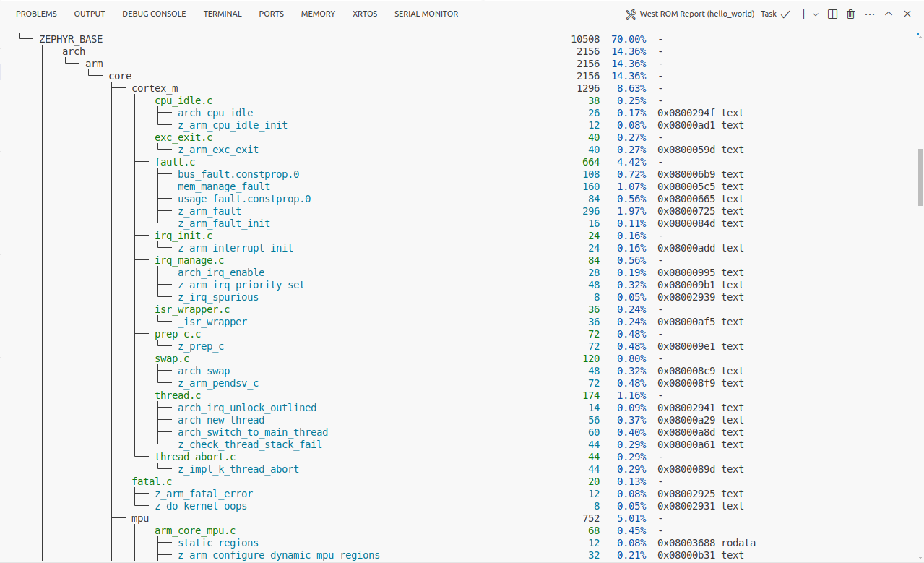Open the terminal launch profile dropdown chevron
This screenshot has height=563, width=924.
pos(816,14)
